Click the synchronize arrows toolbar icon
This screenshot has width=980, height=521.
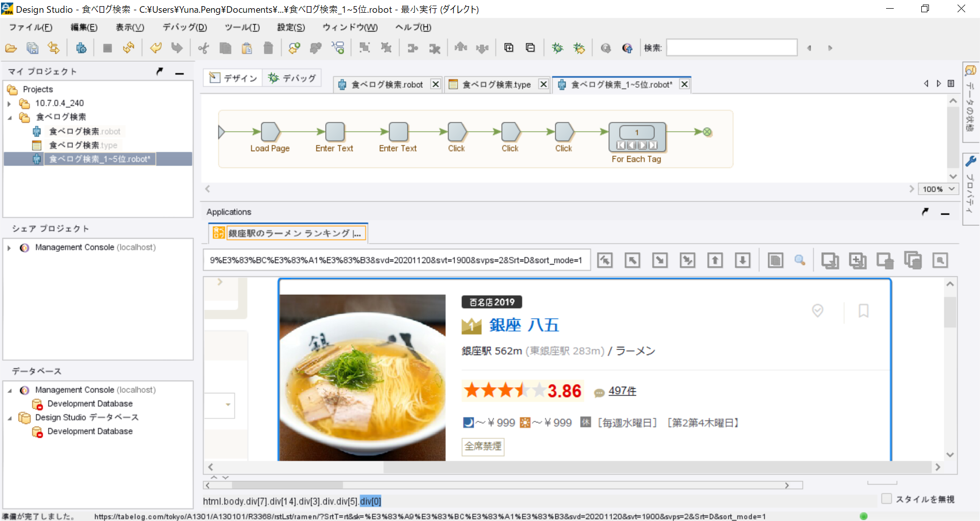[54, 48]
